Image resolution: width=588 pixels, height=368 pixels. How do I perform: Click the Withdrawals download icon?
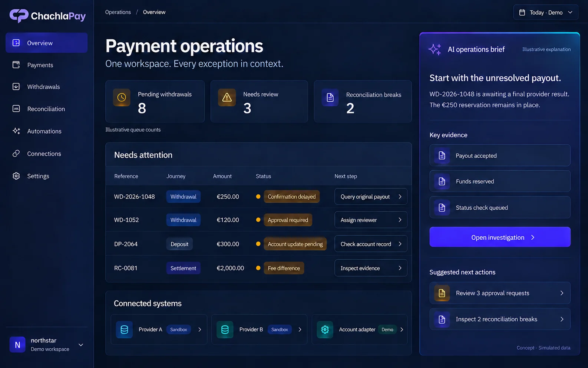coord(16,86)
